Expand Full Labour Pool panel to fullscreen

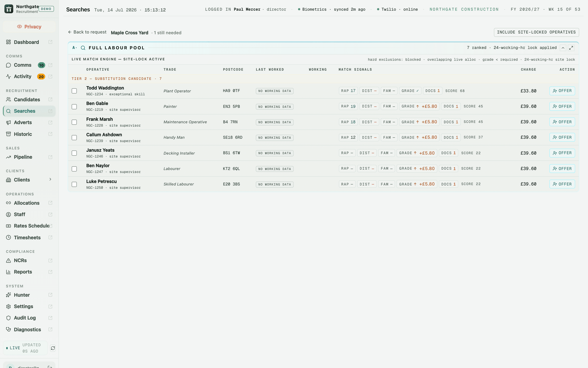pyautogui.click(x=571, y=48)
